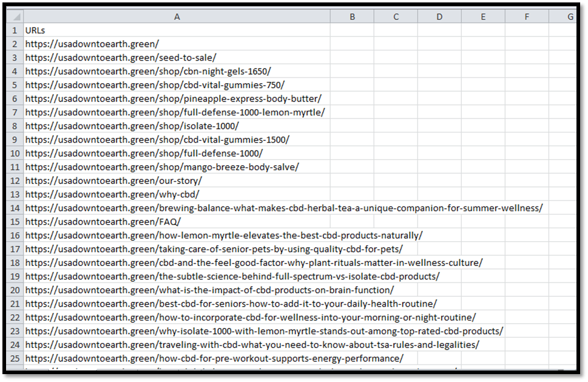The height and width of the screenshot is (382, 588).
Task: Click the column D header
Action: (x=439, y=17)
